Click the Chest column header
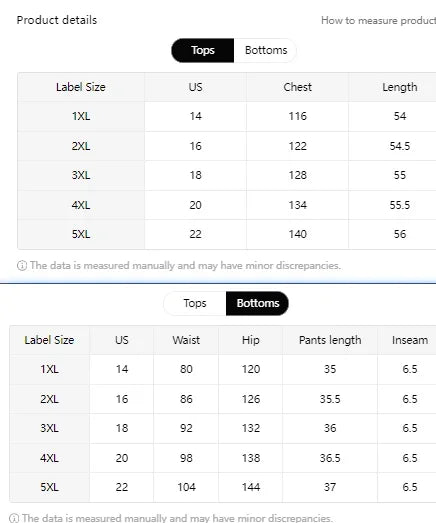 [297, 87]
